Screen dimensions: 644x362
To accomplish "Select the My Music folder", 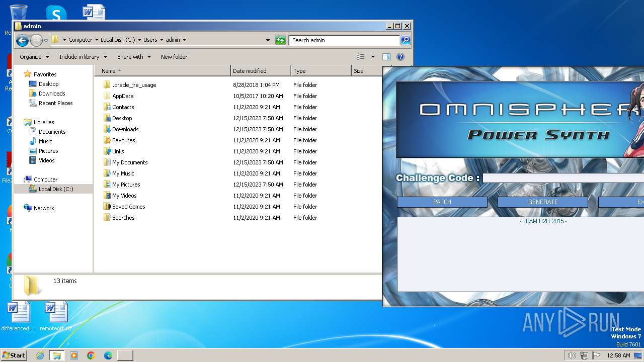I will [119, 173].
